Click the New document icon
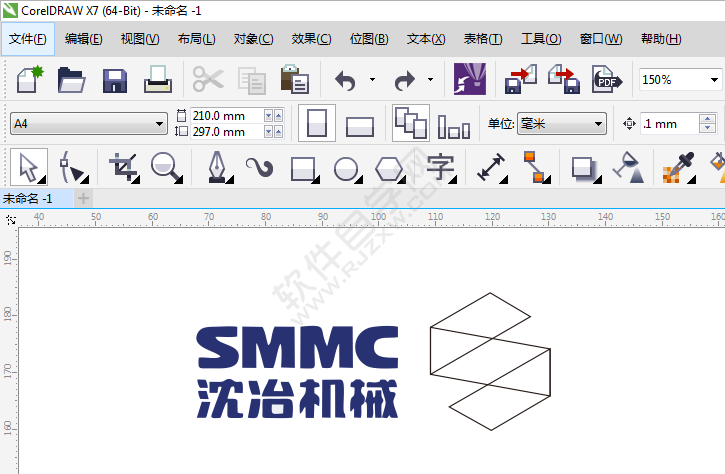The image size is (725, 474). click(x=30, y=79)
